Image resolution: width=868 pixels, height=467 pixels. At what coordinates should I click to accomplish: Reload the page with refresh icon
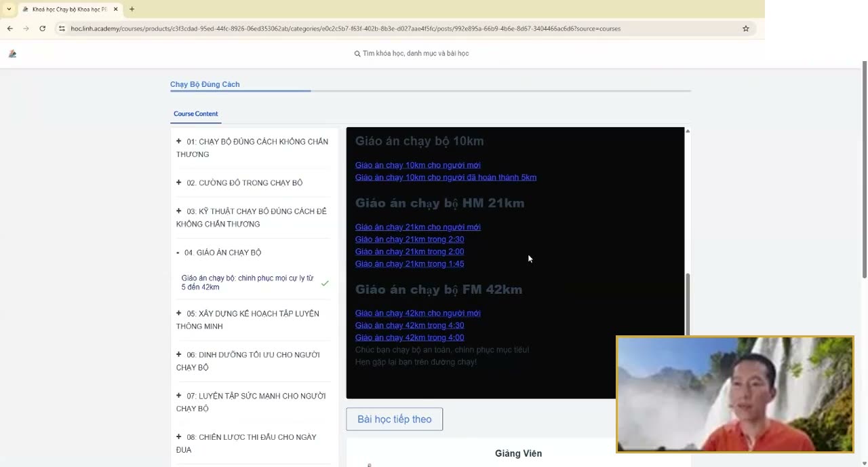pos(42,29)
